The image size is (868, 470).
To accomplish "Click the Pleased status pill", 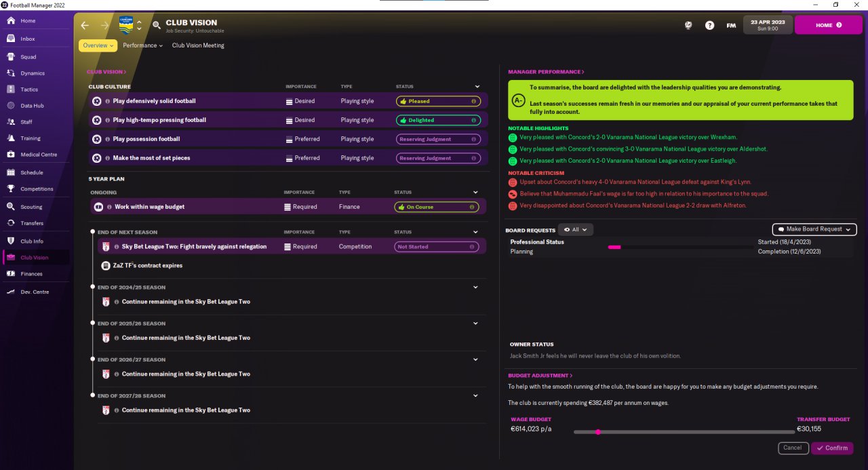I will [438, 101].
